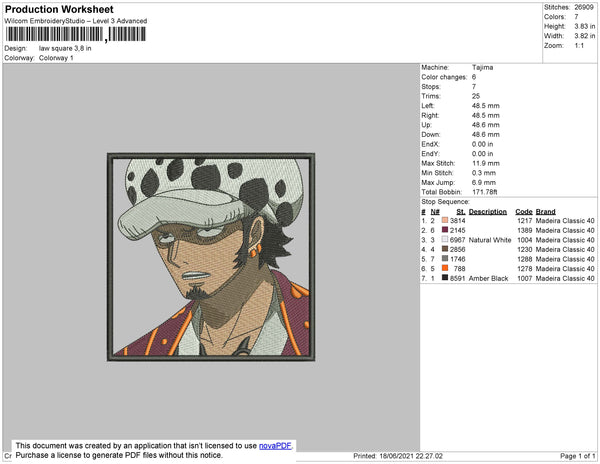Click the thread 2856 brown color swatch
The image size is (600, 464).
[x=445, y=249]
